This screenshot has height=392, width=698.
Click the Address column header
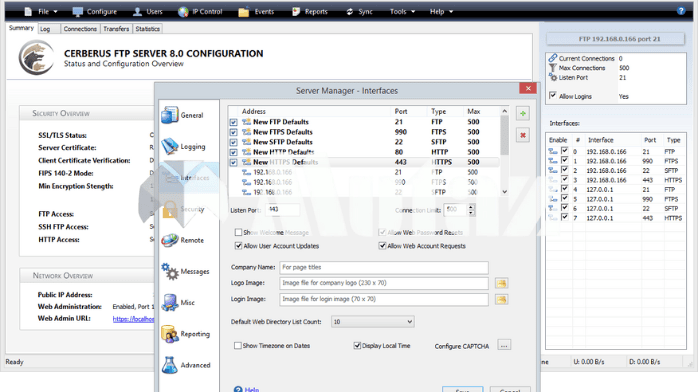coord(254,111)
